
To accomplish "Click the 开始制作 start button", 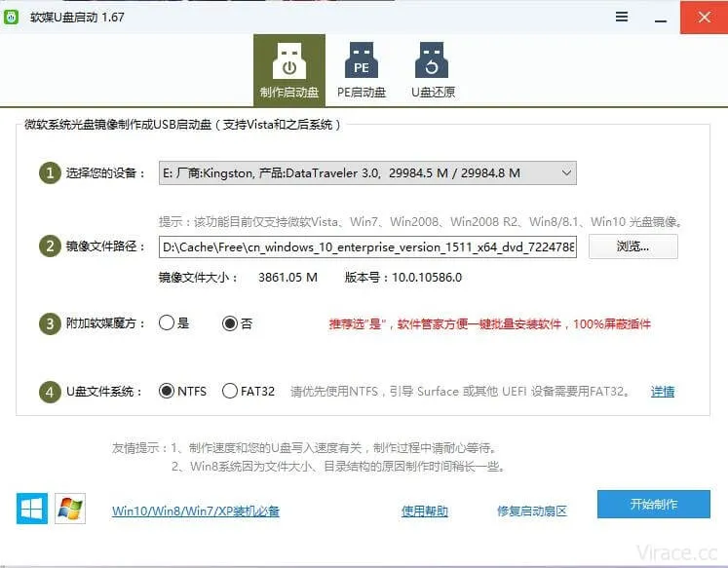I will (654, 504).
